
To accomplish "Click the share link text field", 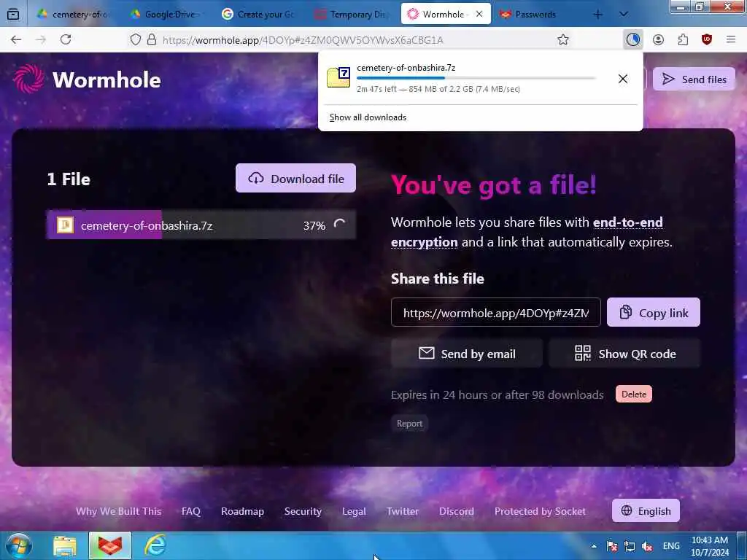I will pos(496,312).
